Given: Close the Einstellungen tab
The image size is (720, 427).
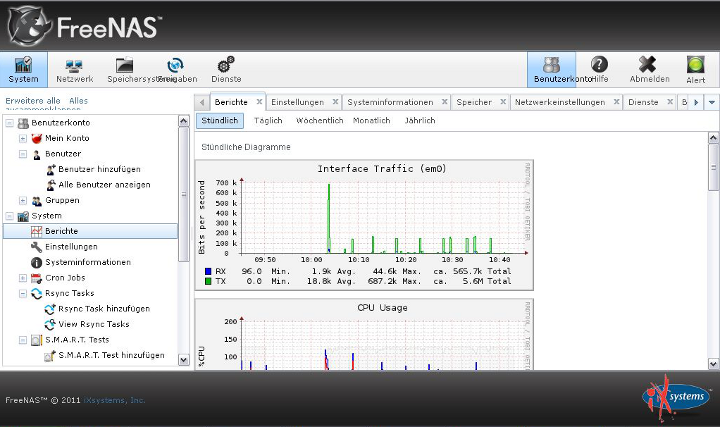Looking at the screenshot, I should 335,102.
